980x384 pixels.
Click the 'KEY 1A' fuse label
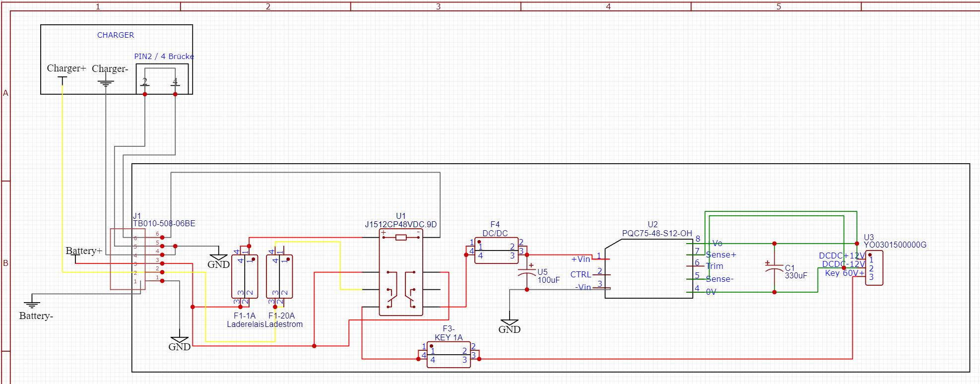[x=449, y=337]
